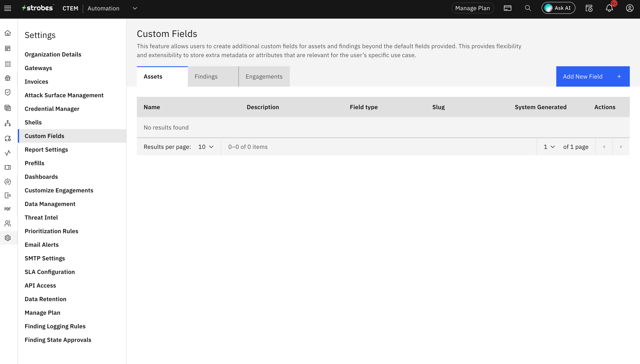Viewport: 640px width, 364px height.
Task: Click the credit card billing icon
Action: [507, 8]
